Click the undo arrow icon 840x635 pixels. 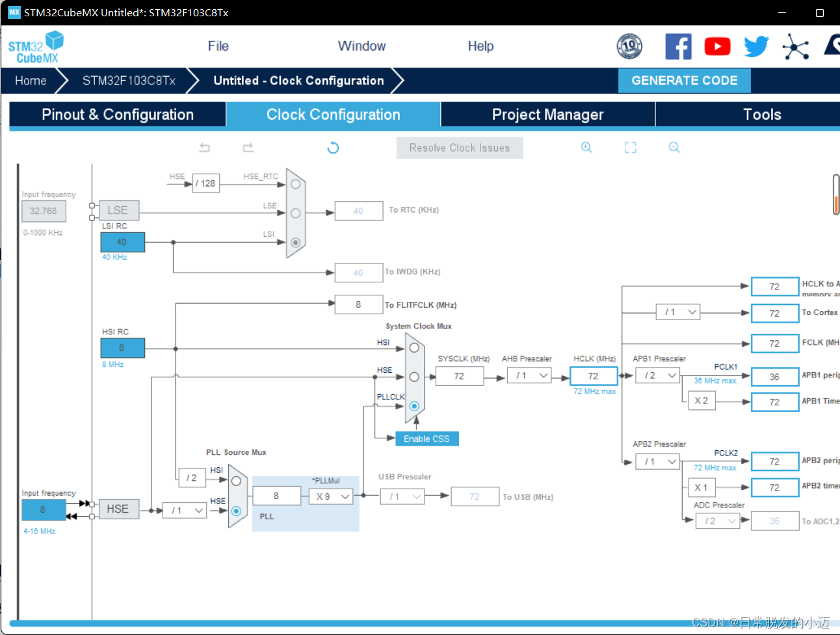coord(204,148)
